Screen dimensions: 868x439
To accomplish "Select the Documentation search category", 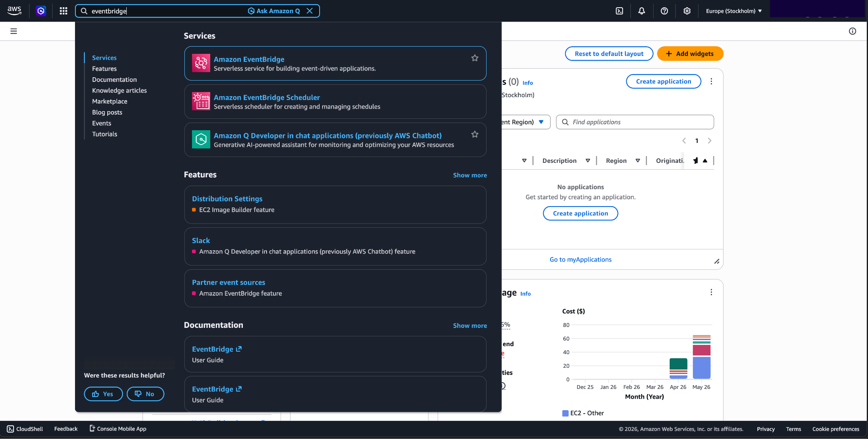I will (x=114, y=80).
